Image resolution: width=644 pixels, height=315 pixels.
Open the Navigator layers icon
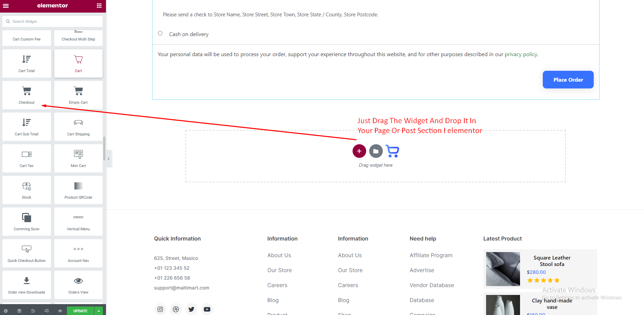[x=19, y=311]
